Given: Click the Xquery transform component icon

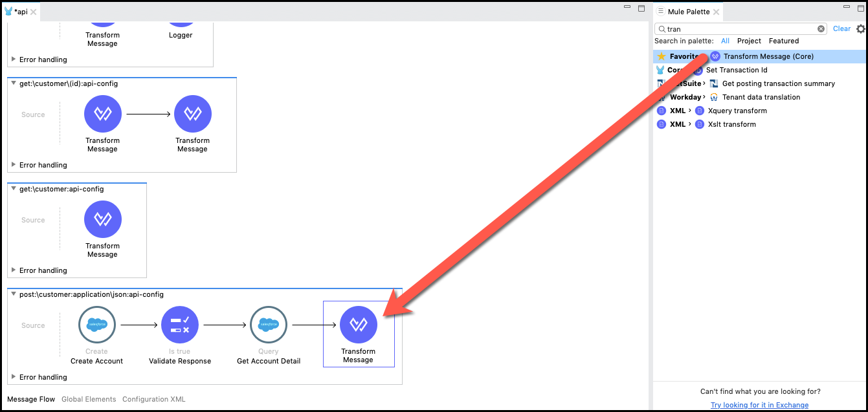Looking at the screenshot, I should coord(700,111).
